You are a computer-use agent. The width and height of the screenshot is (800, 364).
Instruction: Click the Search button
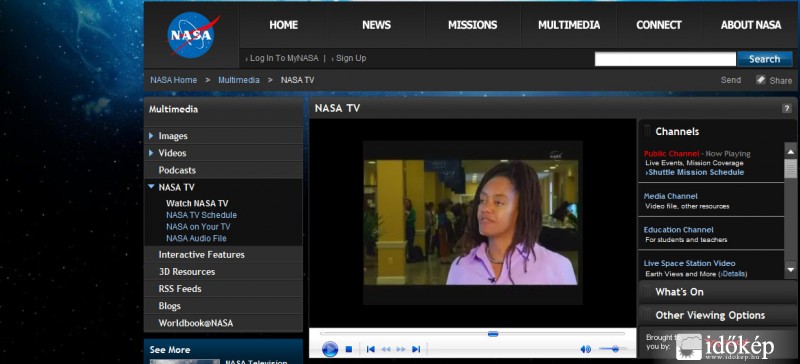point(764,59)
